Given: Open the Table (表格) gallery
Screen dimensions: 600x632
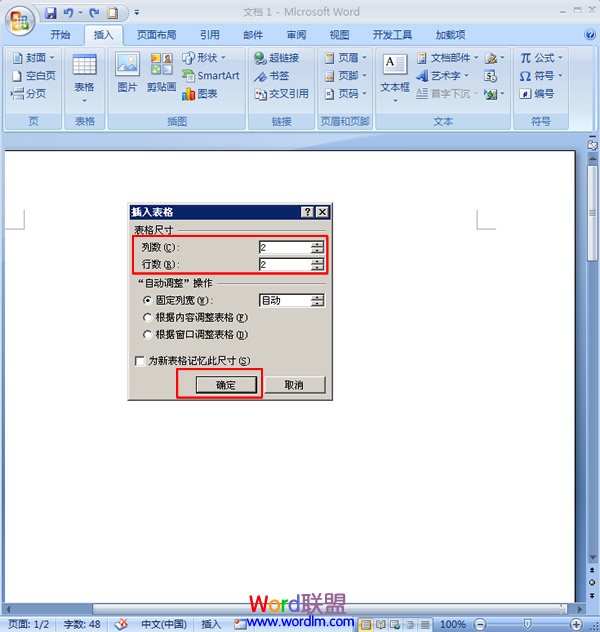Looking at the screenshot, I should [x=85, y=78].
